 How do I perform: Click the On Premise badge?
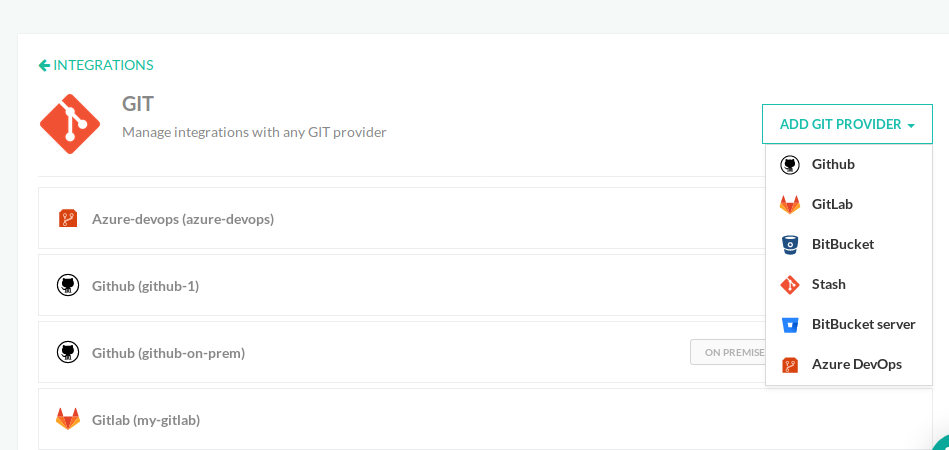[x=728, y=352]
